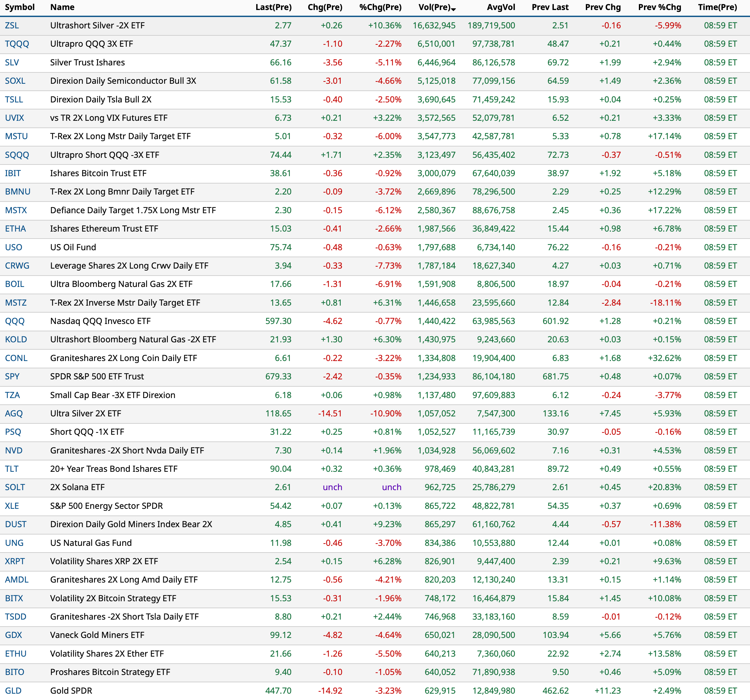Click the Chg(Pre) column header
Screen dimensions: 750x700
325,7
